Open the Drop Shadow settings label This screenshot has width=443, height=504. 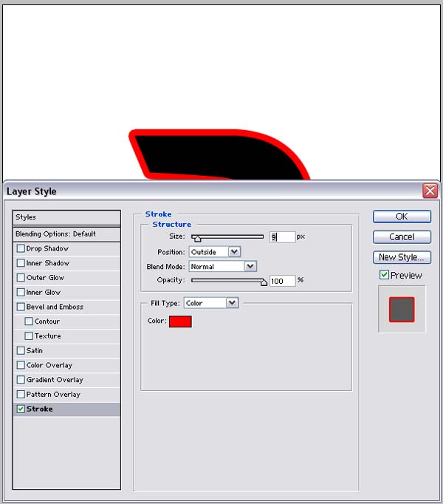[x=47, y=248]
